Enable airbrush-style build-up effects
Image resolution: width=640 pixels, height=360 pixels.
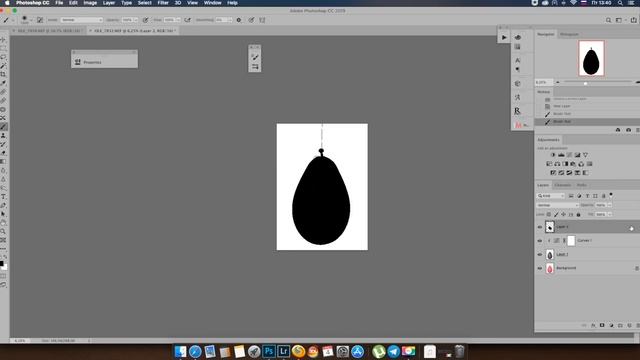click(x=187, y=20)
